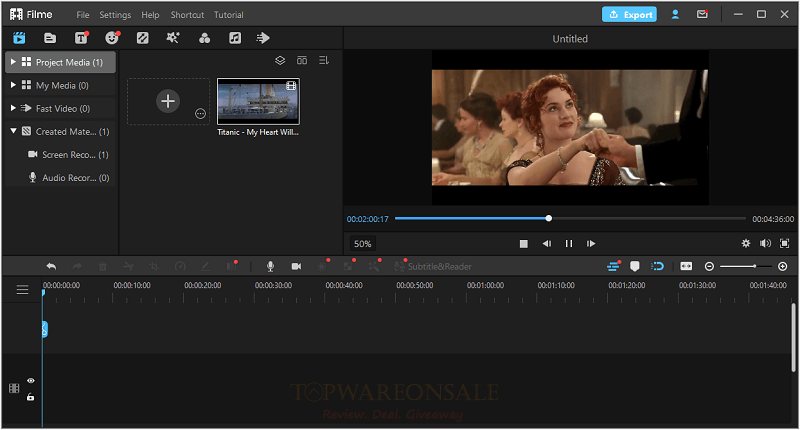Click timeline ruler mark 00:00:30:00
Viewport: 800px width, 430px height.
[x=273, y=286]
